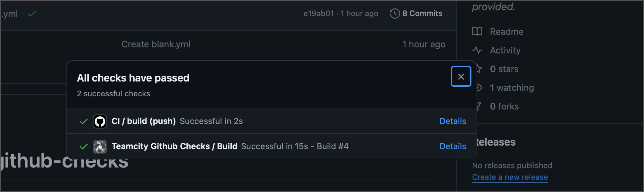The height and width of the screenshot is (192, 644).
Task: Select the fork icon next to 0 forks
Action: point(478,106)
